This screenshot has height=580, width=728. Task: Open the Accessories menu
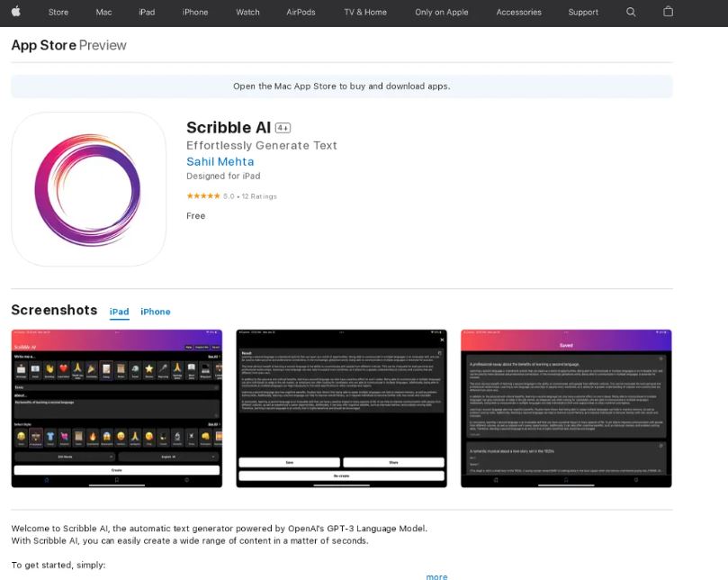point(518,13)
